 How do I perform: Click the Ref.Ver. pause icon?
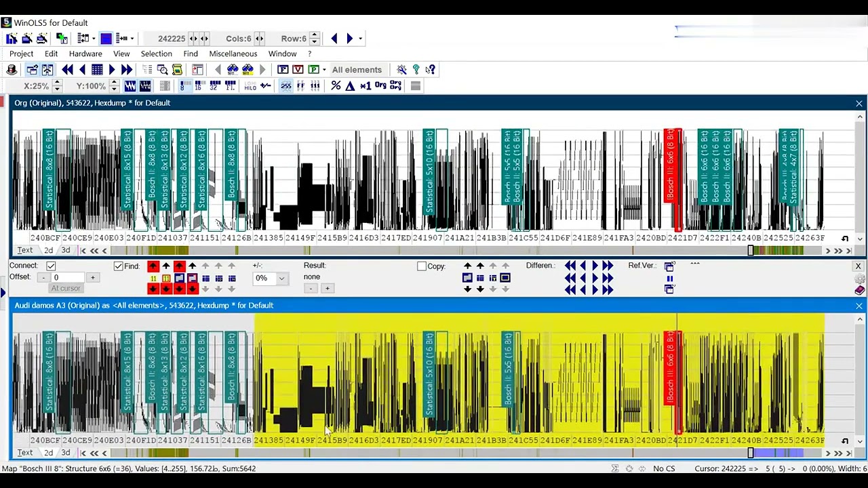click(x=669, y=278)
